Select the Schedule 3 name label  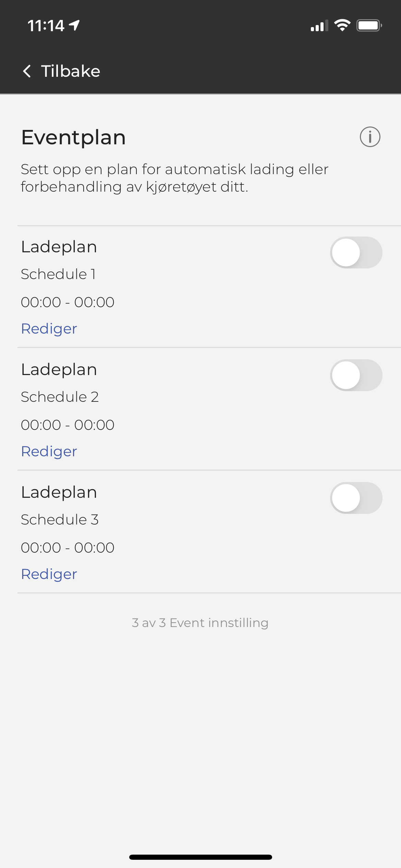[60, 519]
